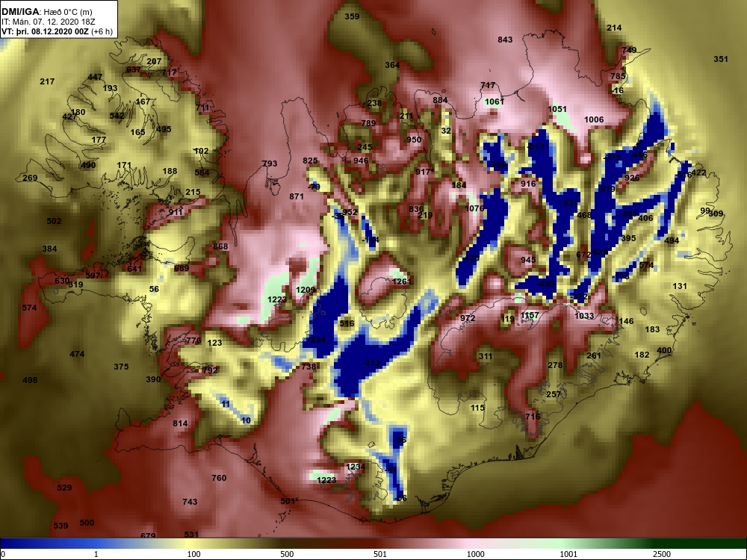The width and height of the screenshot is (747, 560).
Task: Click the map value '214'
Action: (614, 28)
